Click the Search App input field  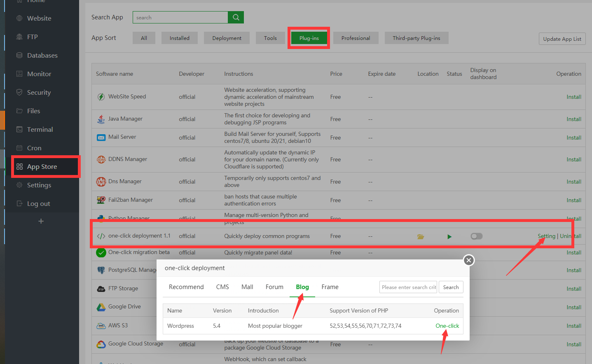click(x=180, y=17)
